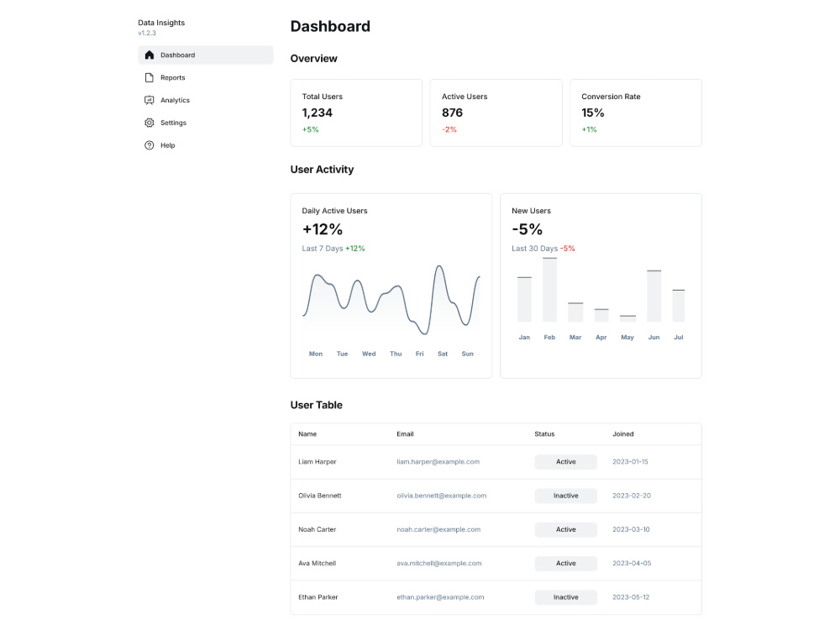
Task: Select the Total Users card
Action: 356,113
